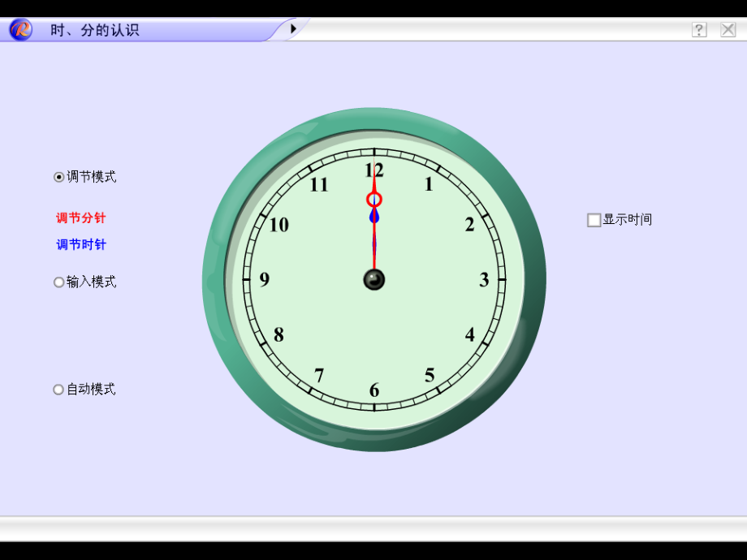
Task: Enable the 显示时间 checkbox
Action: (x=594, y=219)
